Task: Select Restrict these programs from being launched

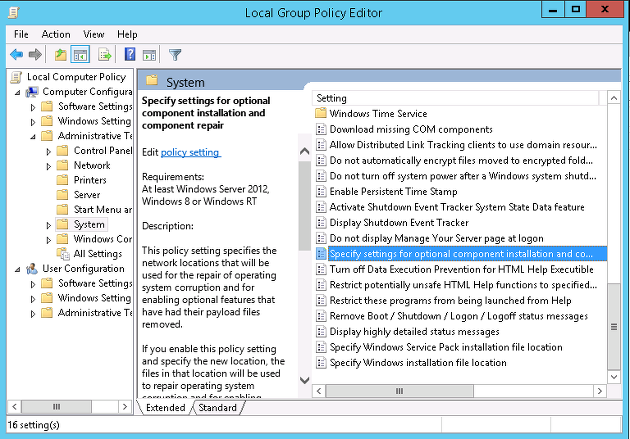Action: point(450,300)
